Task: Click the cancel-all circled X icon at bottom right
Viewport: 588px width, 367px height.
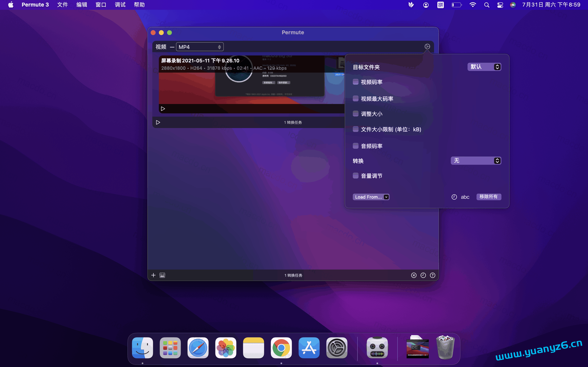Action: tap(414, 275)
